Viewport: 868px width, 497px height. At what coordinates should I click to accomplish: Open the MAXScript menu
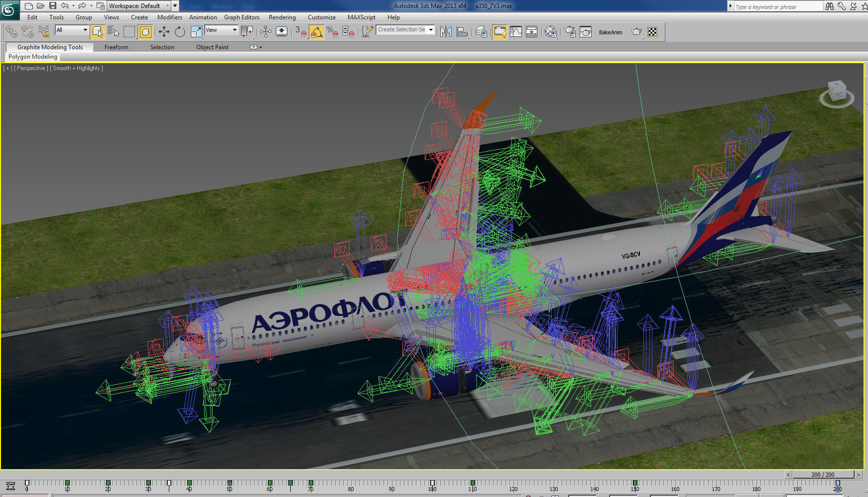(362, 17)
